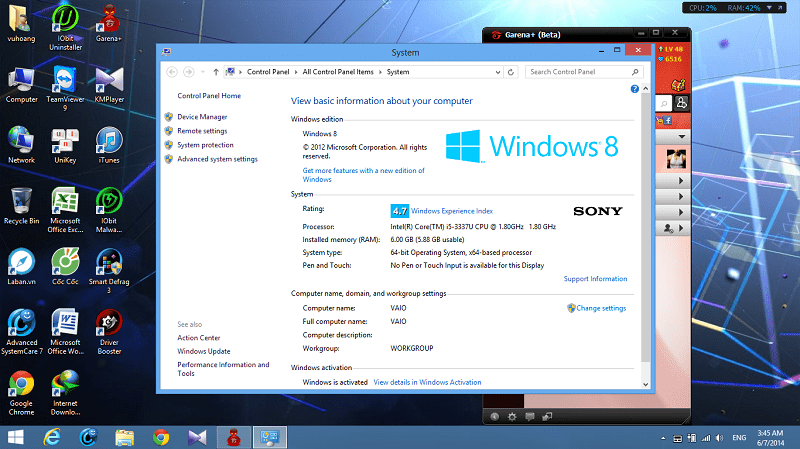This screenshot has height=449, width=800.
Task: Click the Garena+ settings gear icon
Action: click(x=512, y=417)
